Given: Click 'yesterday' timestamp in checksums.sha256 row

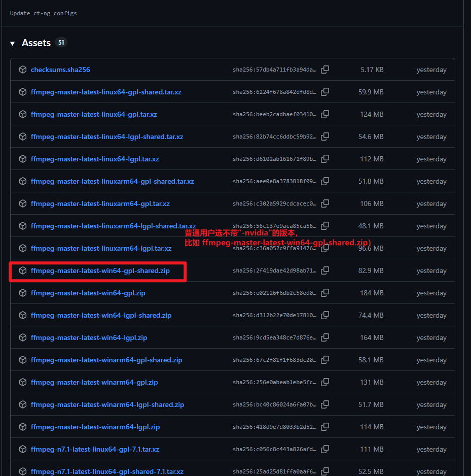Looking at the screenshot, I should 431,70.
